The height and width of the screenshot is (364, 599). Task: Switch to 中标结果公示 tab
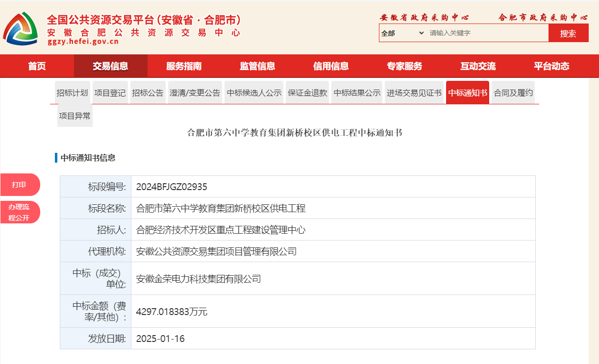coord(357,93)
